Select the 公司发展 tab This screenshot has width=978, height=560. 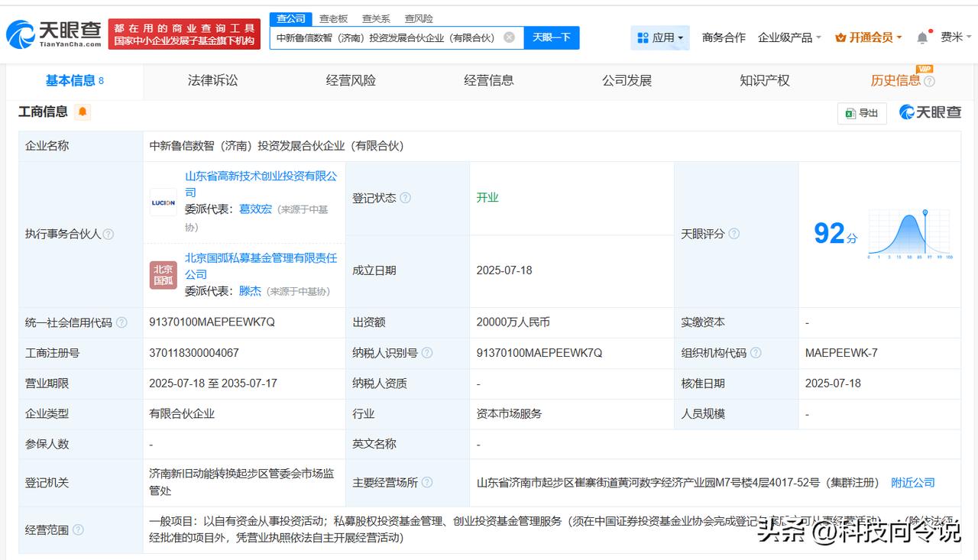[x=627, y=81]
